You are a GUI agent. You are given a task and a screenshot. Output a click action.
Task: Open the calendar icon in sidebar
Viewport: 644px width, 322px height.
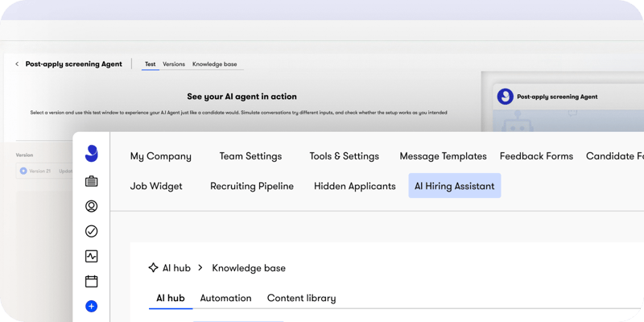pos(91,281)
